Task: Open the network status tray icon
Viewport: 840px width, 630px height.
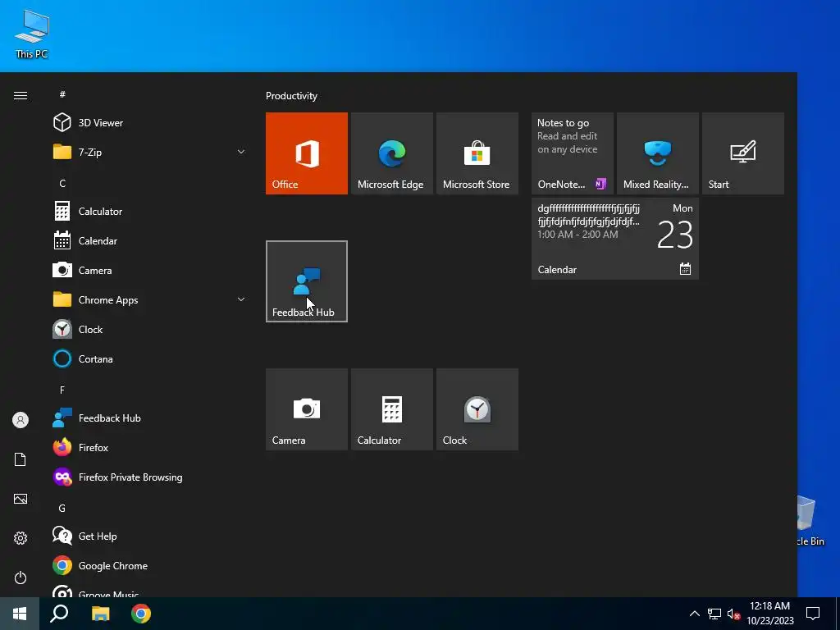Action: pyautogui.click(x=714, y=614)
